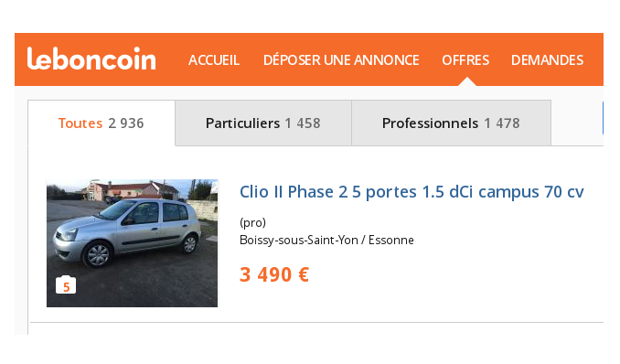Select the OFFRES menu item

pyautogui.click(x=465, y=60)
